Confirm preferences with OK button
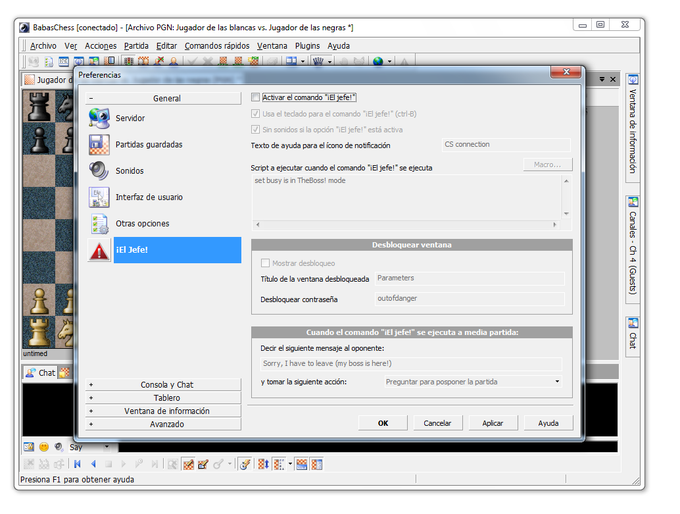The image size is (680, 514). pos(383,423)
